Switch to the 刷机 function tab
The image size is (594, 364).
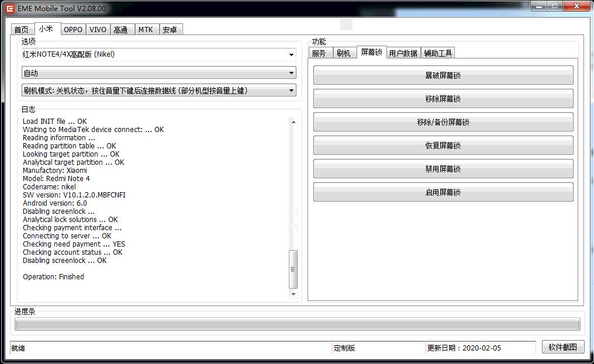(x=344, y=53)
